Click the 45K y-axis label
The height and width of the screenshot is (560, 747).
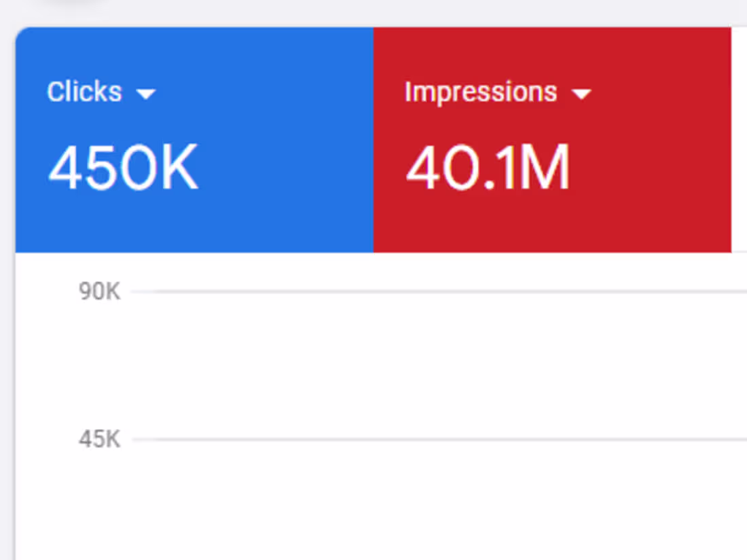tap(99, 440)
